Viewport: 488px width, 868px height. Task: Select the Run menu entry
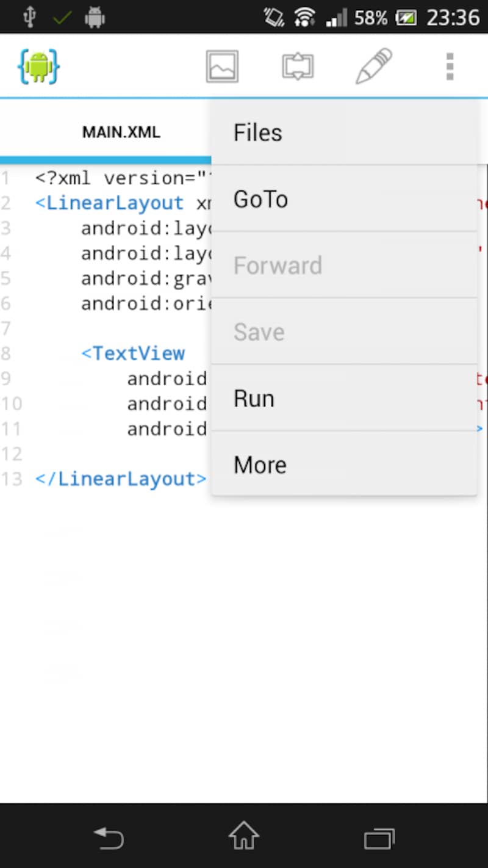343,399
